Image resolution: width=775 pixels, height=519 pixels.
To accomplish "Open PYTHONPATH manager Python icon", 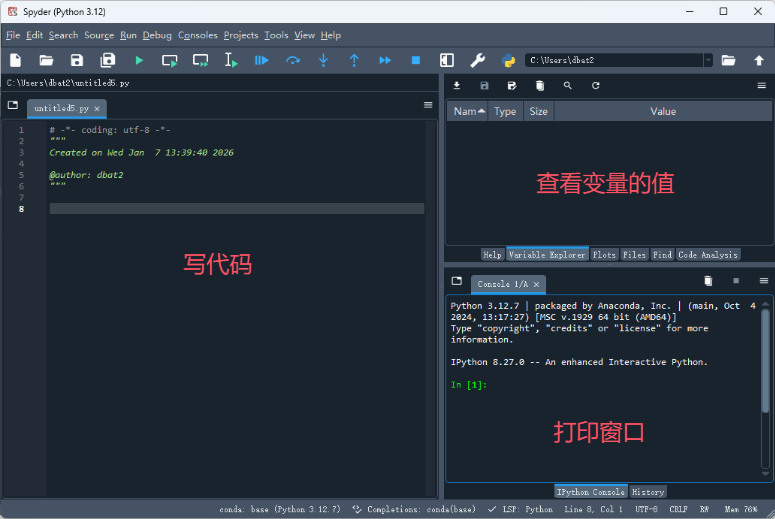I will click(508, 60).
